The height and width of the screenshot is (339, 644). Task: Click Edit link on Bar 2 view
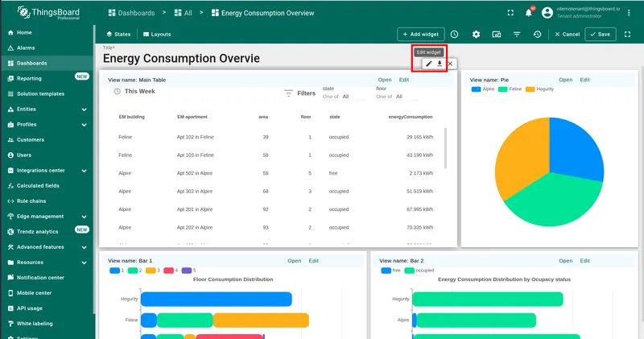(x=585, y=261)
